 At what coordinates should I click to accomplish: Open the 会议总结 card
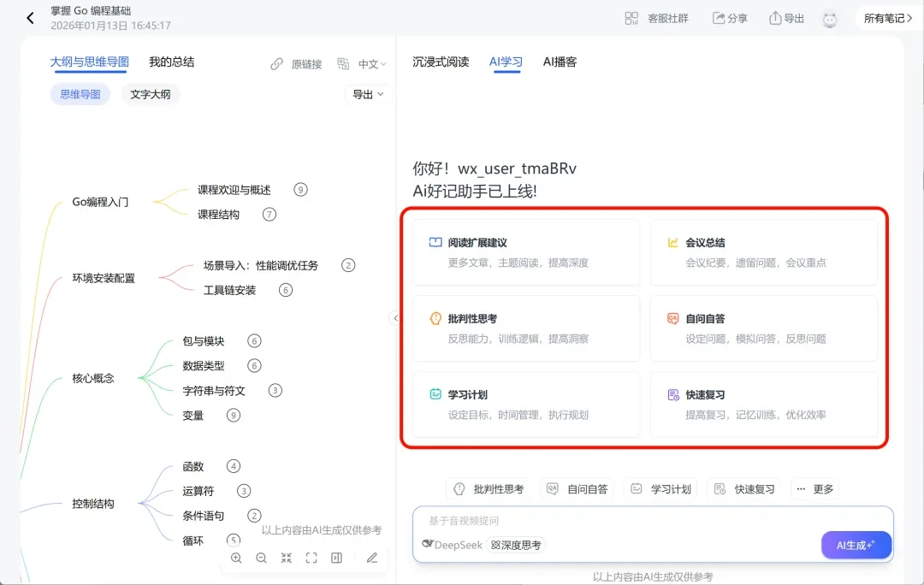(x=764, y=252)
